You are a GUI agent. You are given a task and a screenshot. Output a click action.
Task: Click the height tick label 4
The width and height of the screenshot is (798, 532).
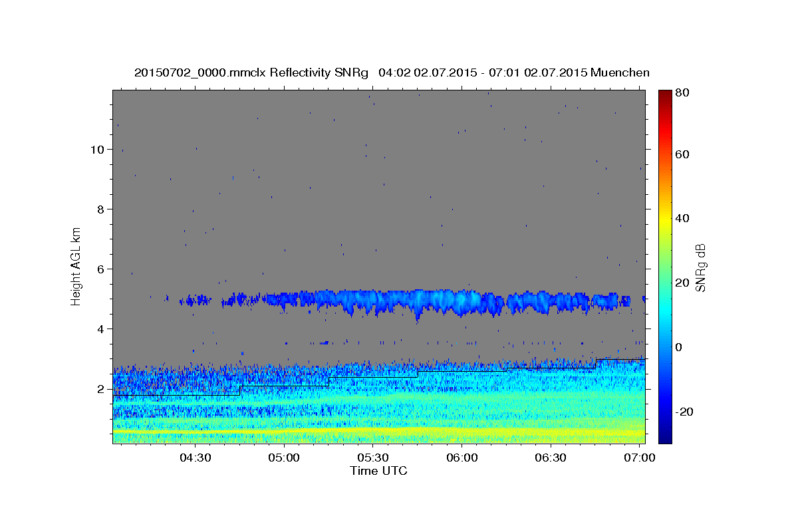coord(101,329)
